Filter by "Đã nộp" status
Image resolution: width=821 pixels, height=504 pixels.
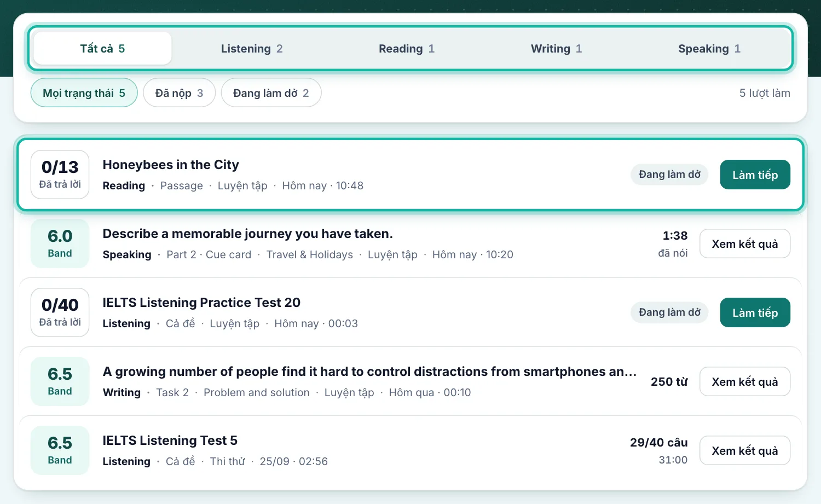[x=179, y=93]
